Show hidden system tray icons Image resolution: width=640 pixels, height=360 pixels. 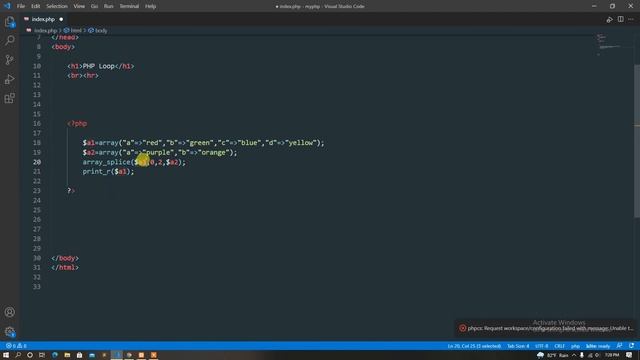(x=574, y=356)
